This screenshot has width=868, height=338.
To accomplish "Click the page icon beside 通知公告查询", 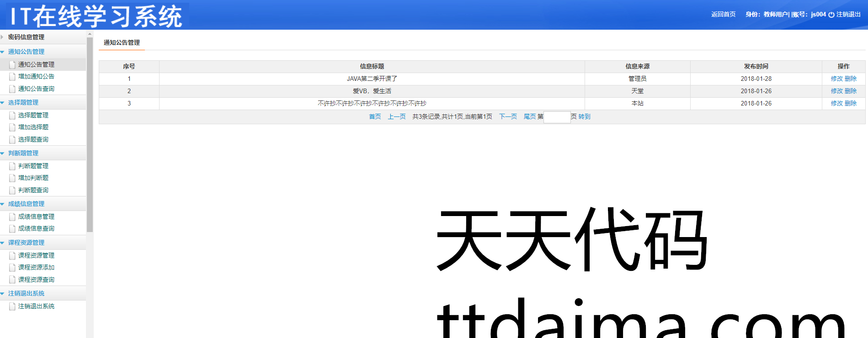I will [x=12, y=89].
